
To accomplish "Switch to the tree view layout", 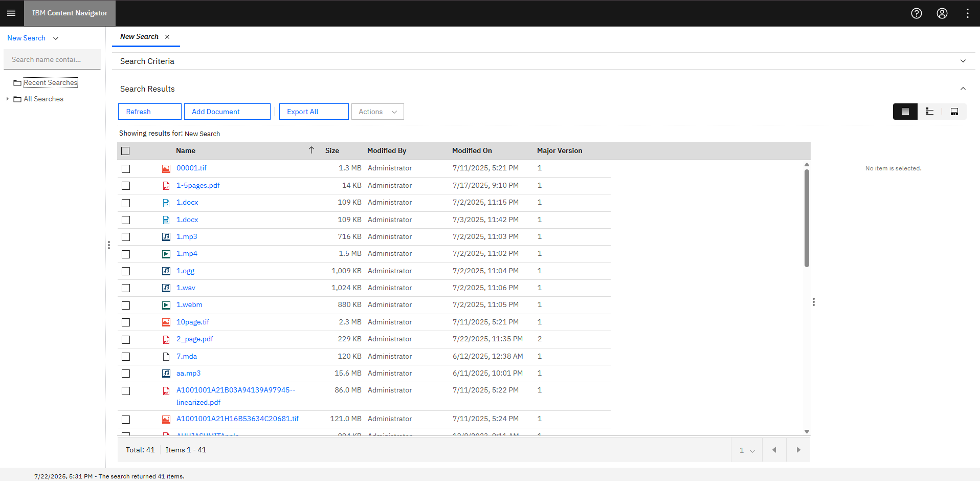I will pos(930,111).
